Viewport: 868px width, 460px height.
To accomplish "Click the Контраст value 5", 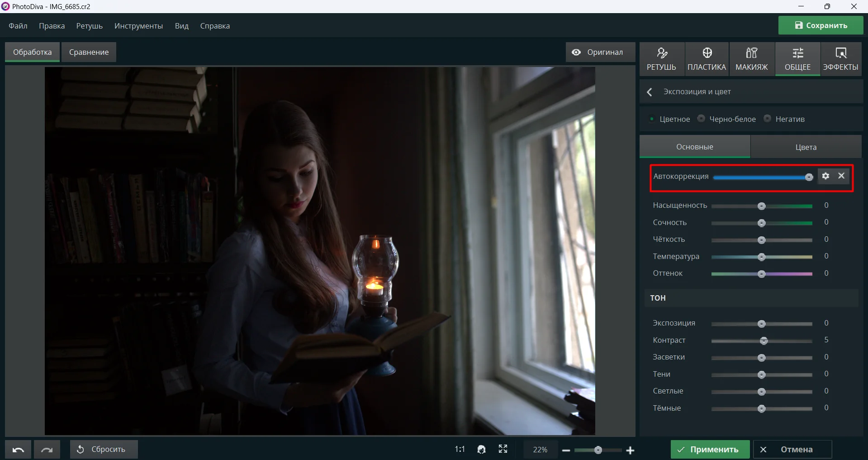I will [826, 340].
